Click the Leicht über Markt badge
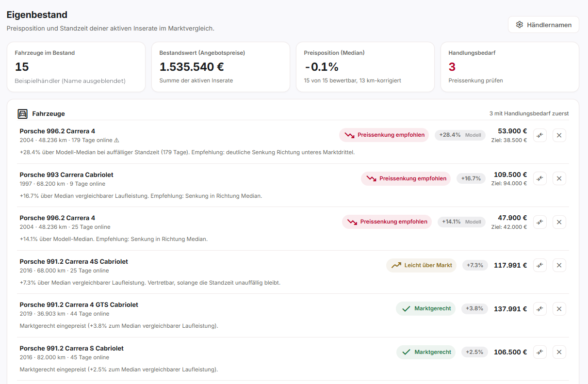The height and width of the screenshot is (384, 588). (422, 265)
